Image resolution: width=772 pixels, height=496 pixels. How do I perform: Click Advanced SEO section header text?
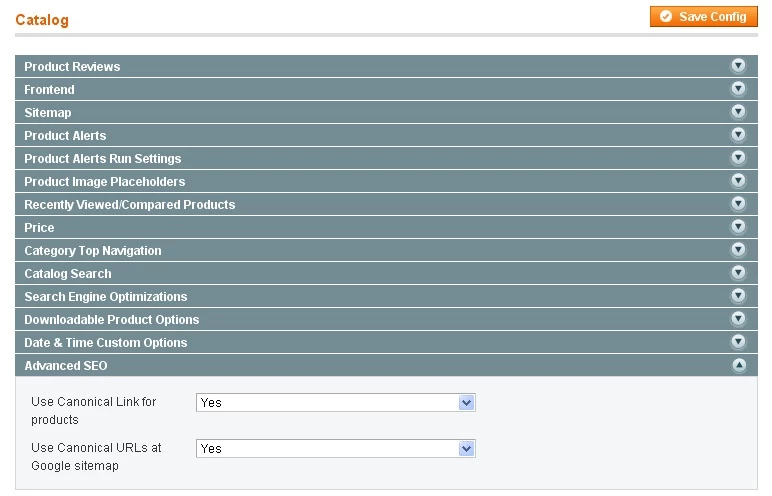[66, 365]
